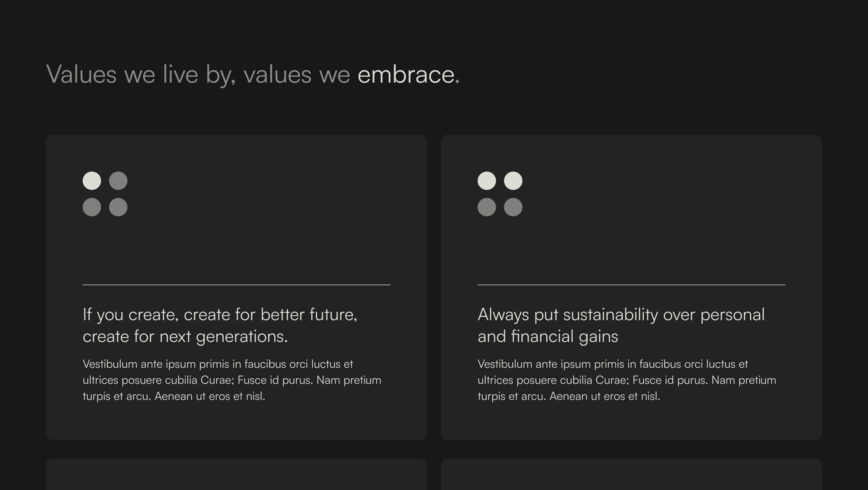
Task: Click the gray bottom-right dot in first card
Action: click(118, 207)
